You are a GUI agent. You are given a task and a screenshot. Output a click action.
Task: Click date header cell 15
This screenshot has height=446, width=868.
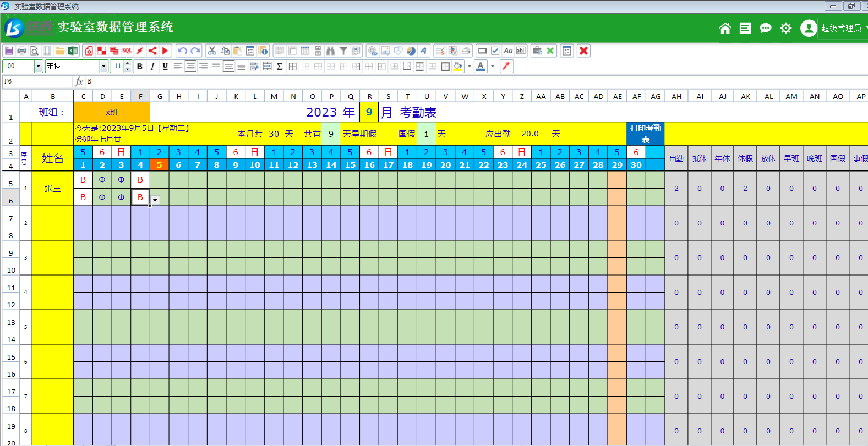350,164
